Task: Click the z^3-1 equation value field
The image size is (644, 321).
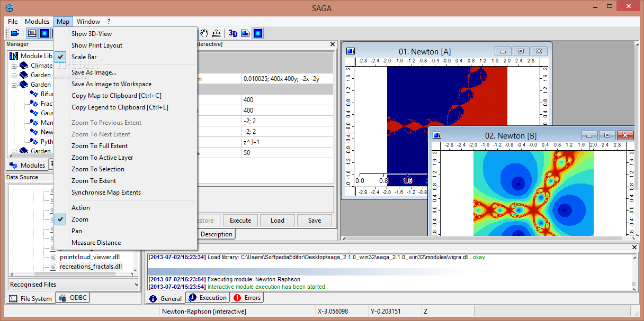Action: tap(287, 142)
